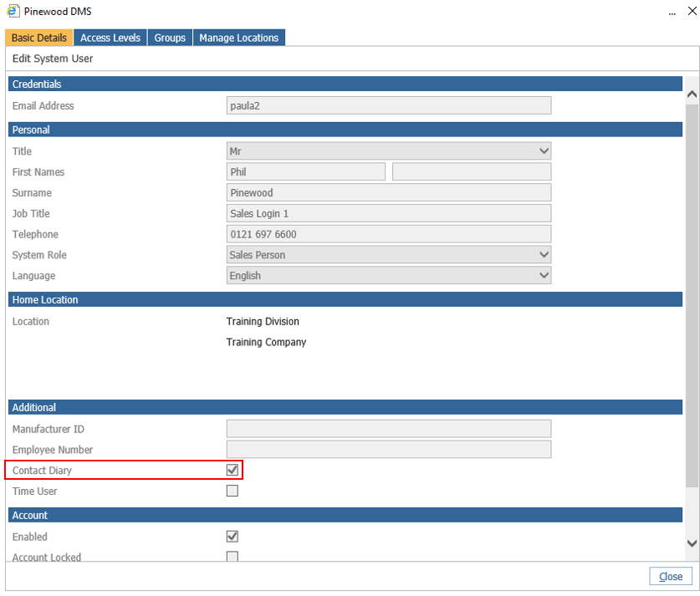Open the Groups tab

(x=170, y=38)
